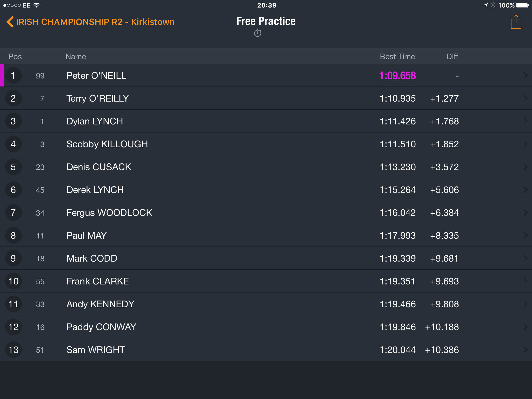Viewport: 532px width, 399px height.
Task: Tap the share icon in top right
Action: [516, 22]
